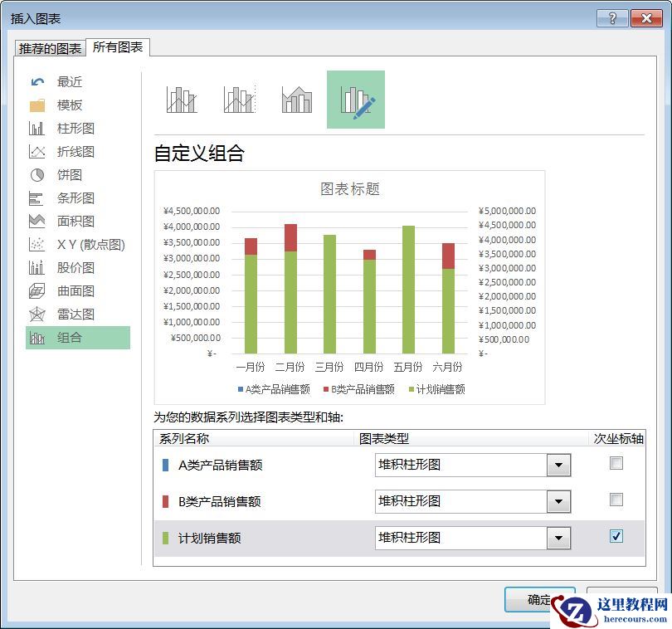Image resolution: width=672 pixels, height=629 pixels.
Task: Select the stacked area-clustered column icon
Action: (x=296, y=100)
